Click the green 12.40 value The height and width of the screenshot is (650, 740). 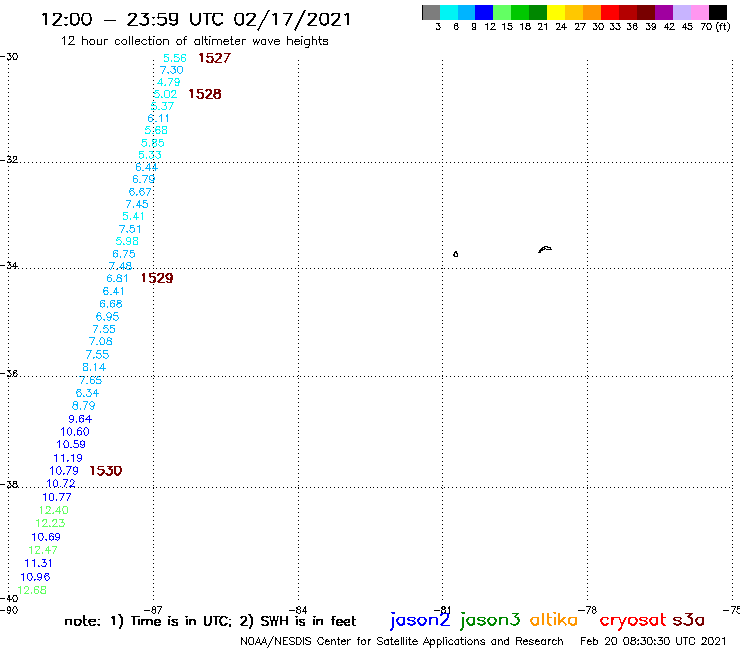(53, 510)
